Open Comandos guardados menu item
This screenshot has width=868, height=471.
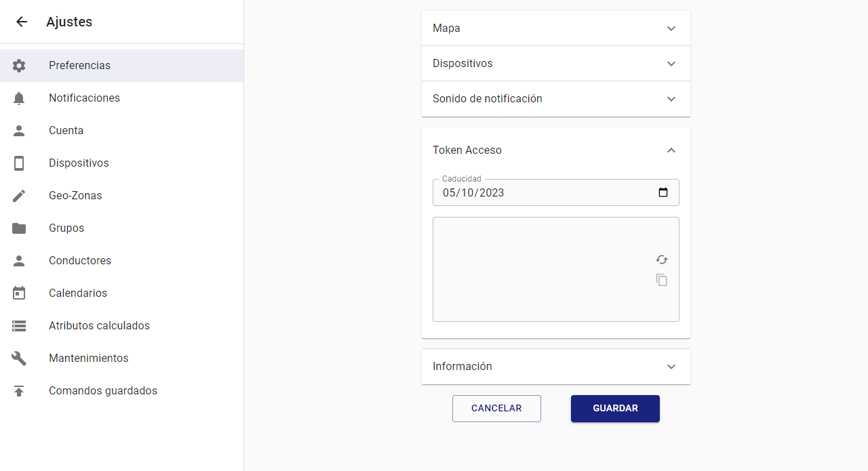[x=122, y=391]
